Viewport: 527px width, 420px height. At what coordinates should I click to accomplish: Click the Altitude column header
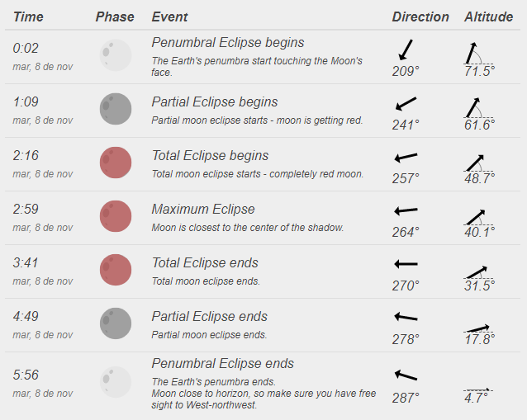(489, 17)
